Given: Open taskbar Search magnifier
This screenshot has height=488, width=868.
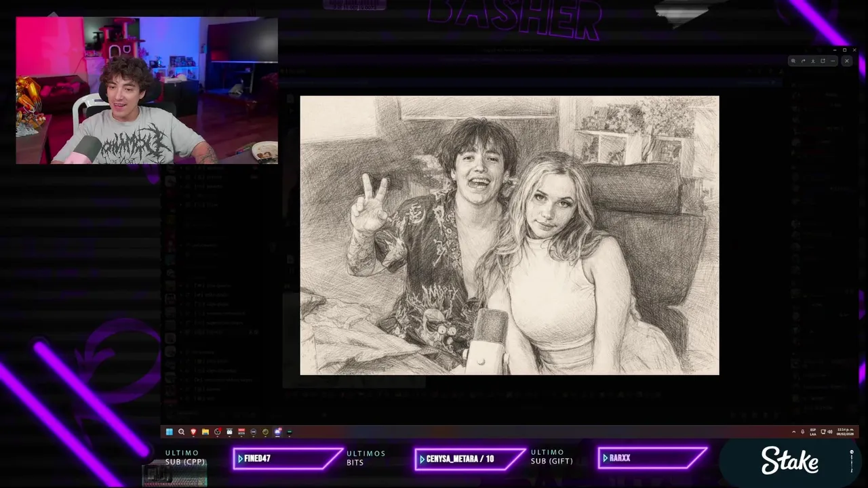Looking at the screenshot, I should tap(181, 432).
